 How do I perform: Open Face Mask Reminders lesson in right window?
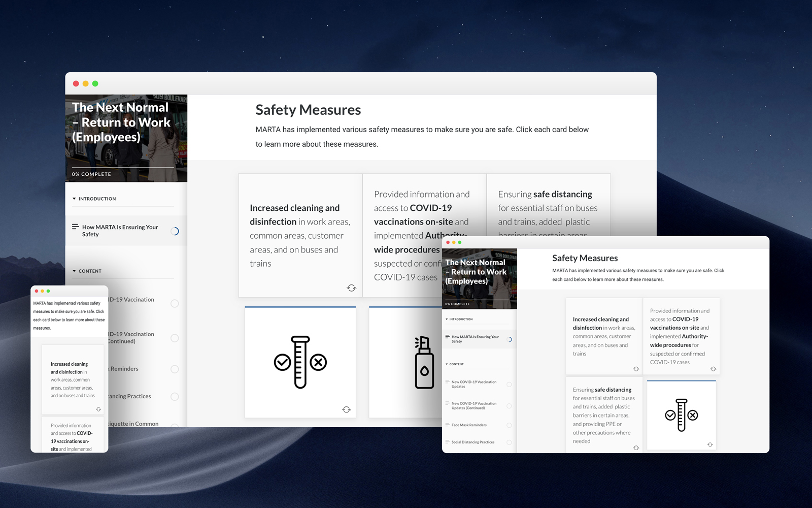click(469, 425)
